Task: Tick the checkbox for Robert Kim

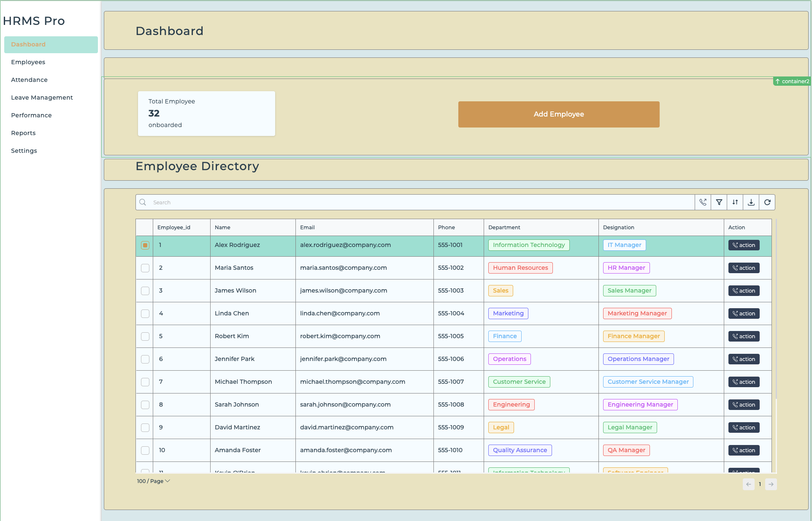Action: pos(145,336)
